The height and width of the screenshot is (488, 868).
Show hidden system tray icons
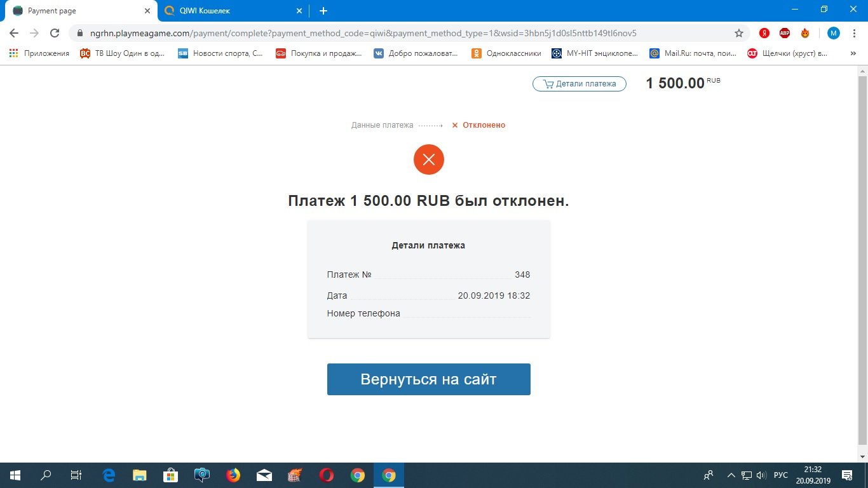coord(731,475)
